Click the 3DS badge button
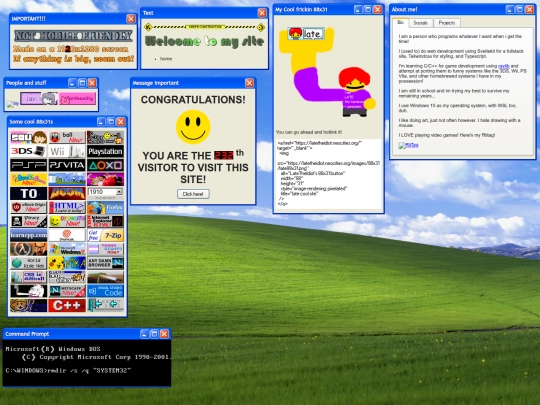Screen dimensions: 540x405 click(x=28, y=151)
